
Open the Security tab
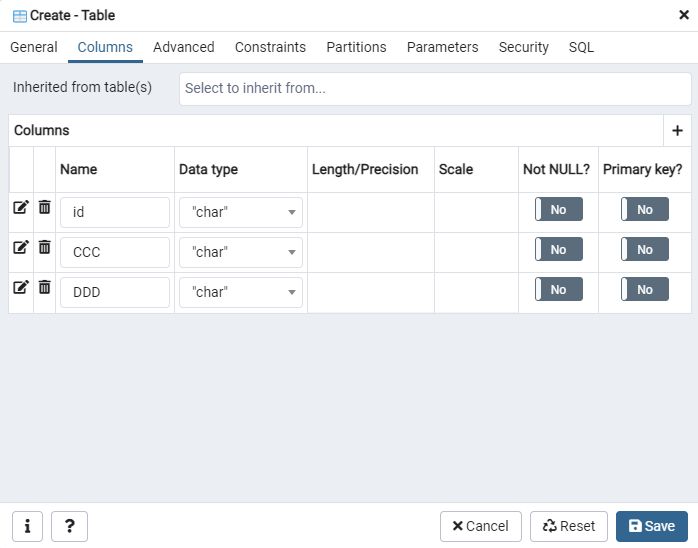(524, 47)
